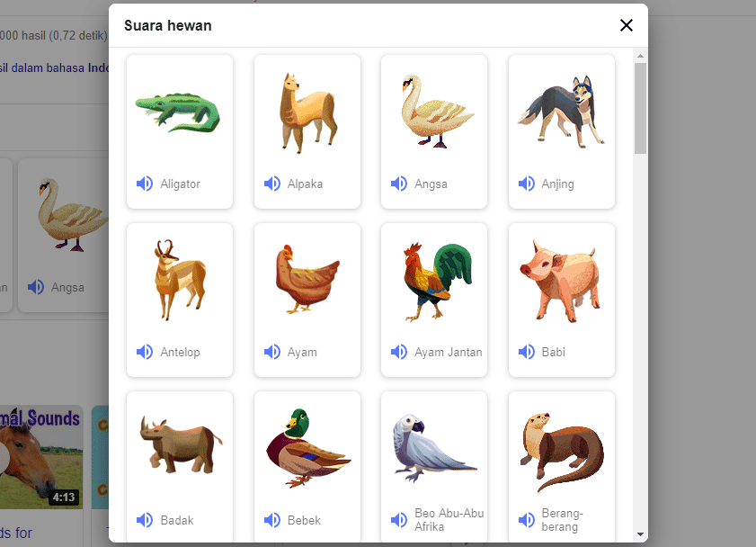
Task: Open the horse video thumbnail 4:13
Action: coord(41,457)
